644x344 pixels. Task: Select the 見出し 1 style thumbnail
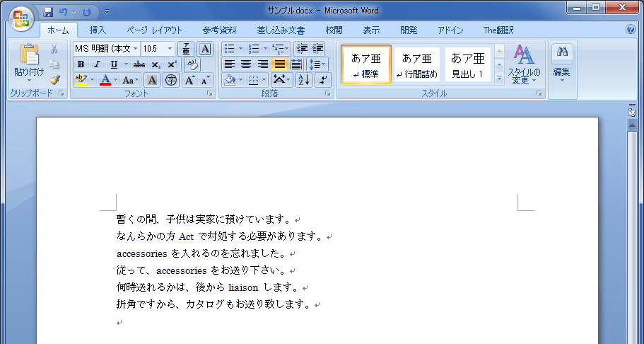[x=467, y=64]
